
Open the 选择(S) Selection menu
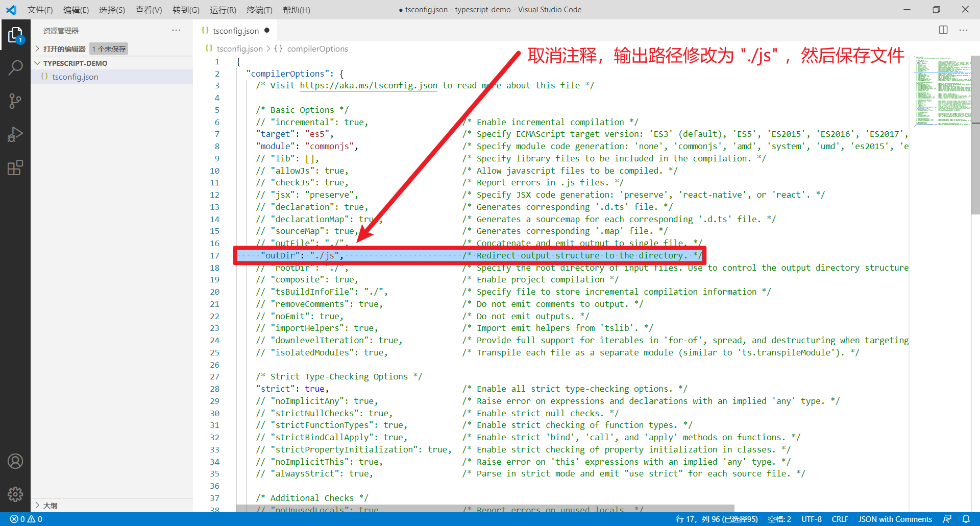[x=112, y=10]
